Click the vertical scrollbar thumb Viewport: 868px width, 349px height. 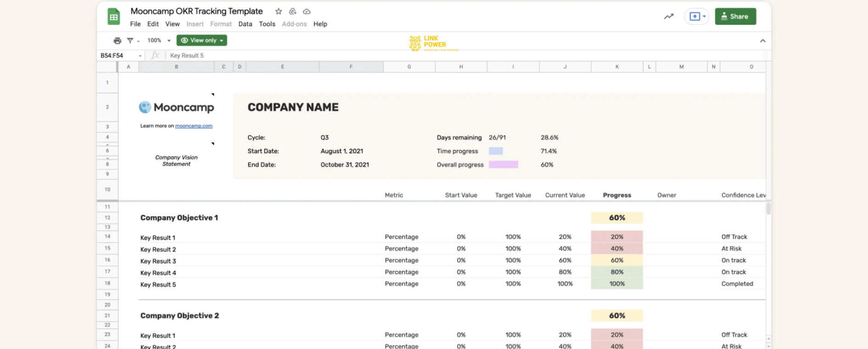tap(768, 208)
